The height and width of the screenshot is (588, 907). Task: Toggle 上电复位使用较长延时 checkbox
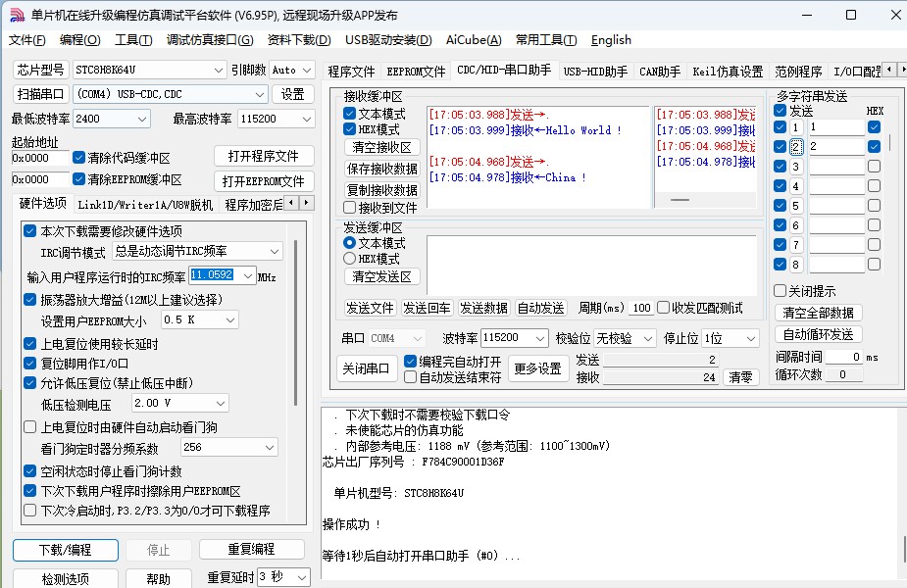30,343
